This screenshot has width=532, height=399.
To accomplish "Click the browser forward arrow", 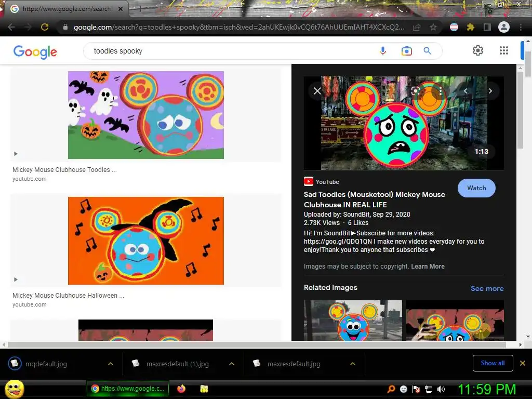I will [28, 27].
